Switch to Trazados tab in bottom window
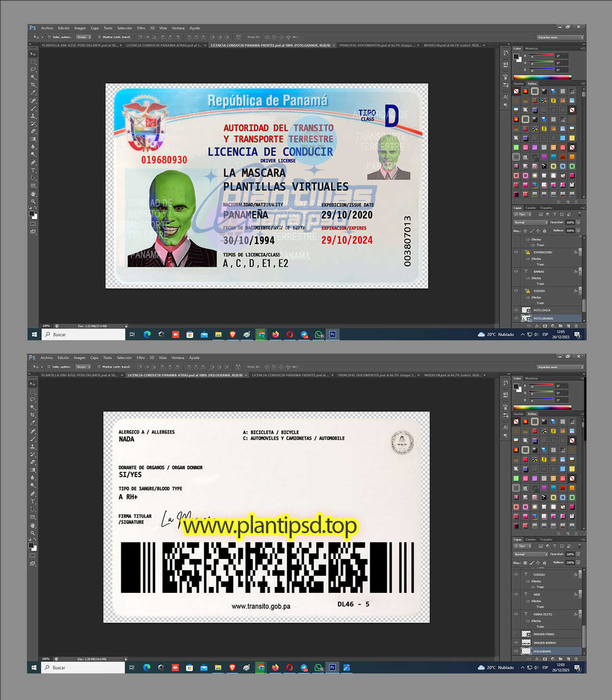Viewport: 612px width, 700px height. pyautogui.click(x=546, y=539)
